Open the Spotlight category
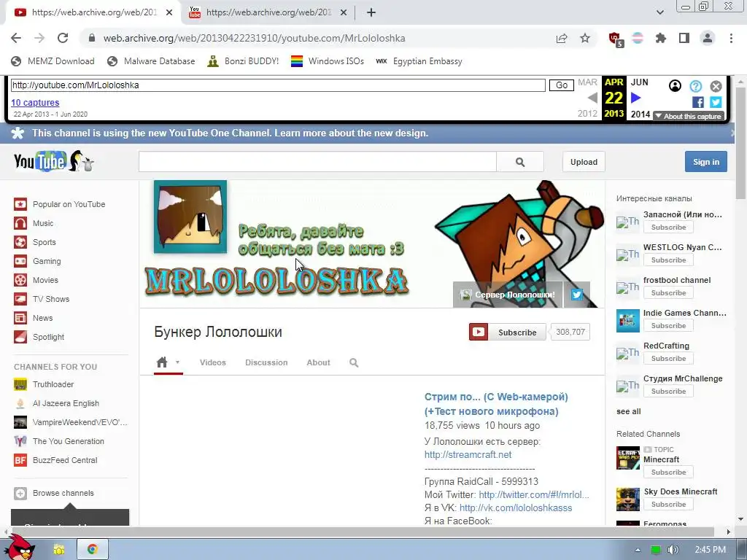 [39, 337]
